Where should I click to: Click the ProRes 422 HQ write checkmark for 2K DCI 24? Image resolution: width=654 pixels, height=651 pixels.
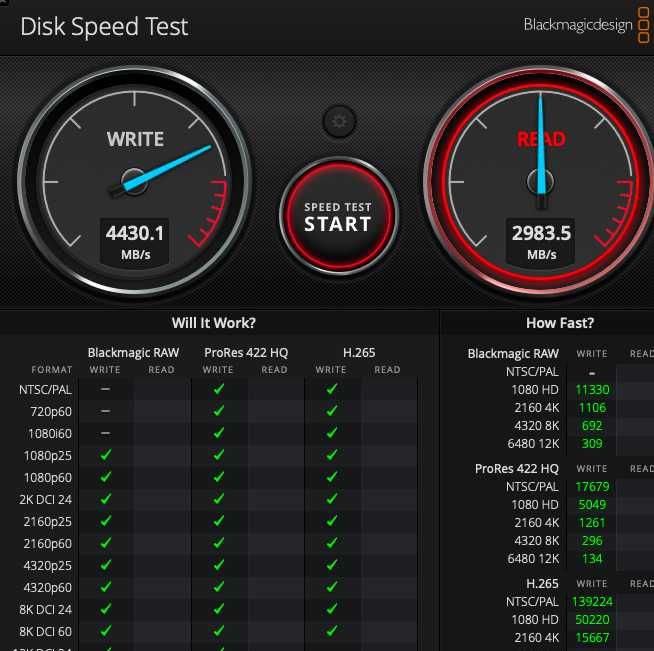pos(219,499)
